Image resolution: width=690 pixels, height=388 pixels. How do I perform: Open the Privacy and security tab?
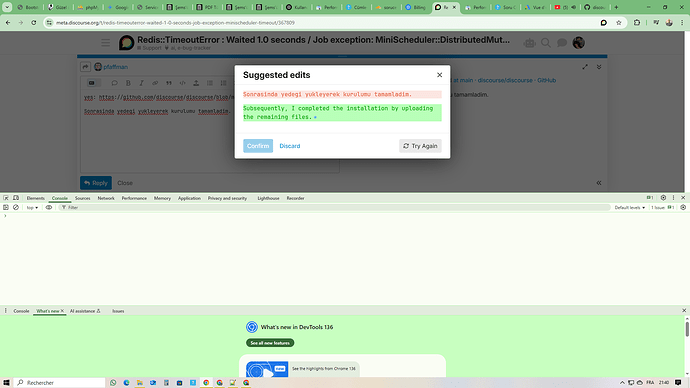(x=228, y=198)
